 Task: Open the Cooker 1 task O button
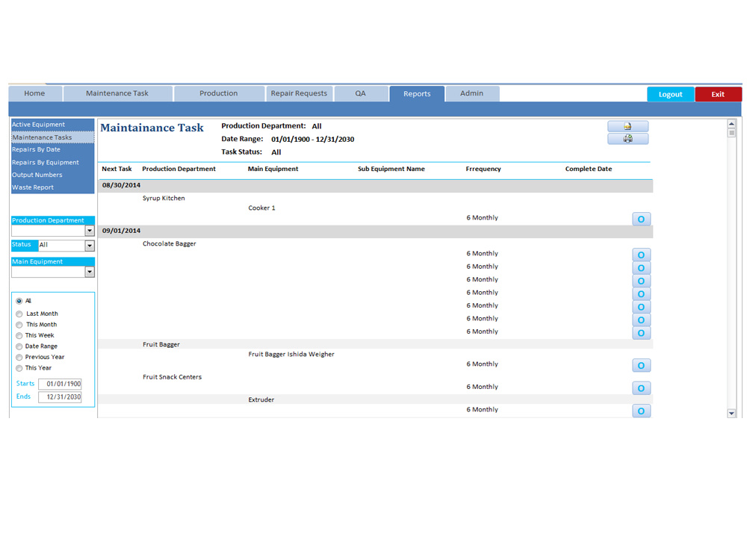click(641, 219)
